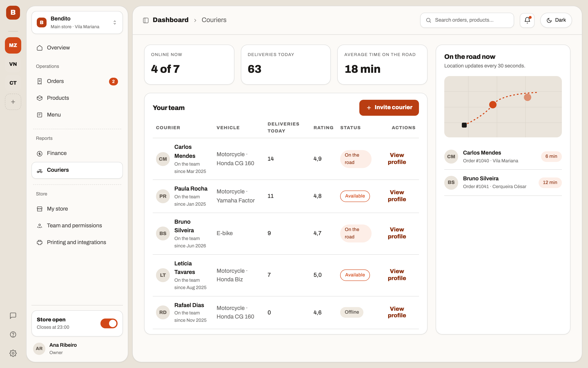Click the E-bike vehicle cell
588x368 pixels.
point(225,233)
